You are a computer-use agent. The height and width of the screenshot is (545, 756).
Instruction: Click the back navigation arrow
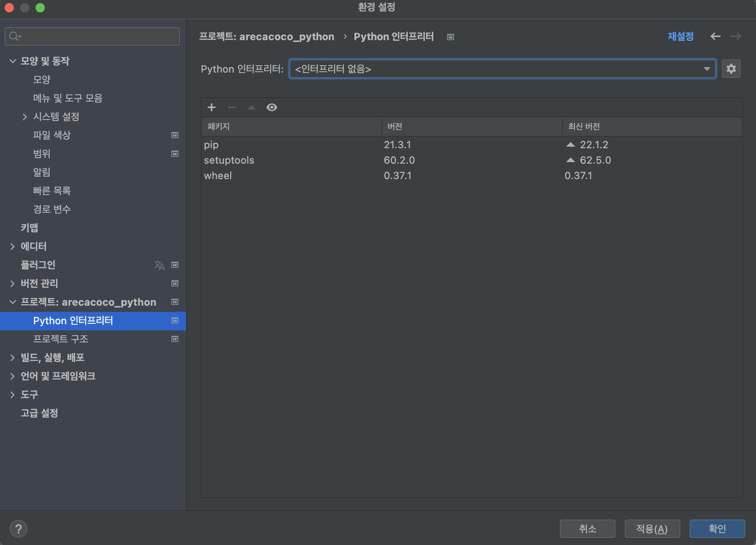(715, 36)
